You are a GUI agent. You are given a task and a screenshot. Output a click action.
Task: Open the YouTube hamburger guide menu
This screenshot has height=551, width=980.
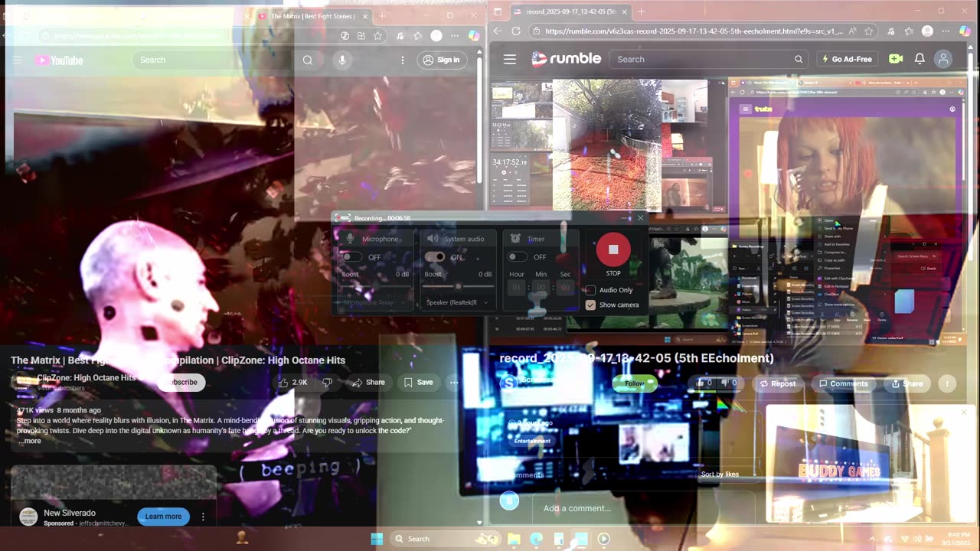click(17, 60)
